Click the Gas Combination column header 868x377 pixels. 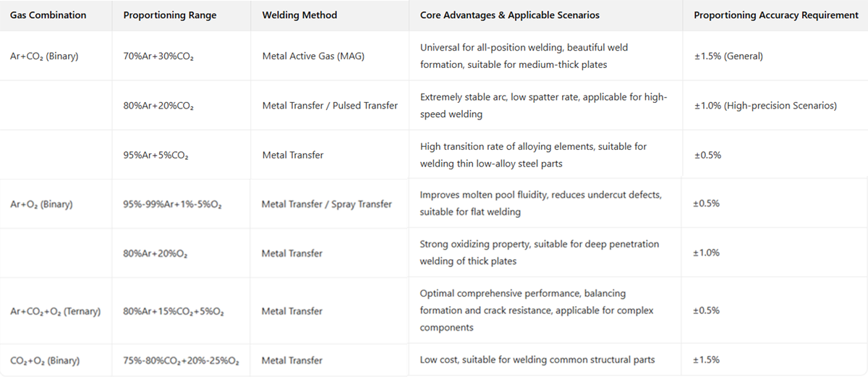pos(48,15)
